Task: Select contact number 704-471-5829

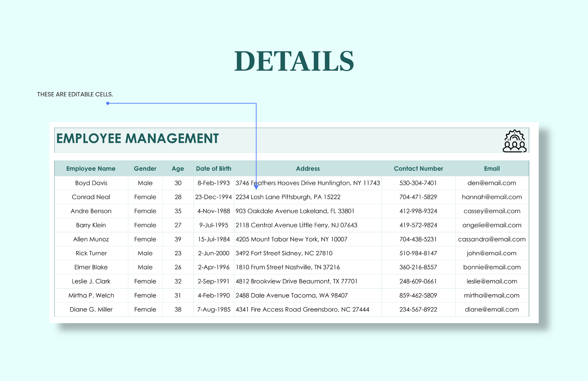Action: [418, 197]
